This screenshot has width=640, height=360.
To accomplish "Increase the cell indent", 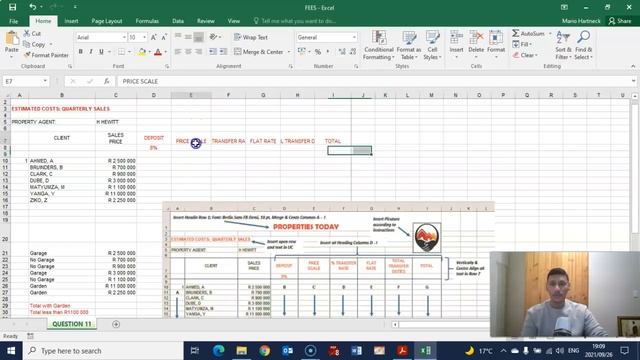I will [223, 52].
